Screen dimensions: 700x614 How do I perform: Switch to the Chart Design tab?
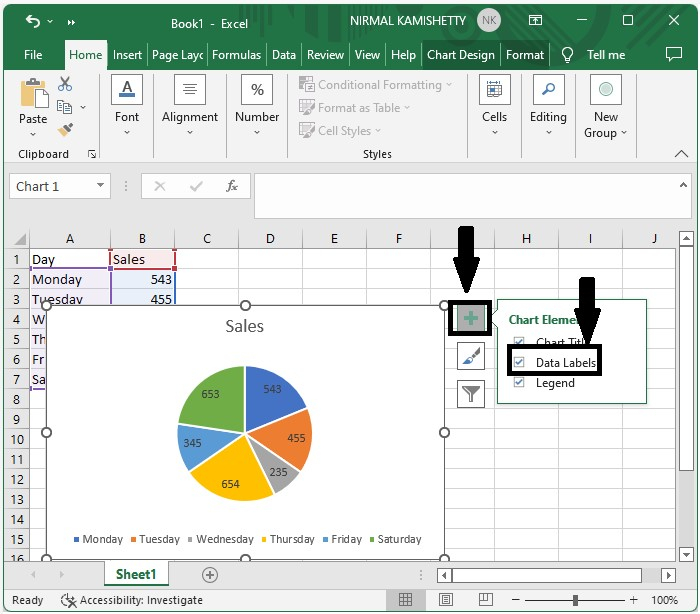[x=461, y=55]
